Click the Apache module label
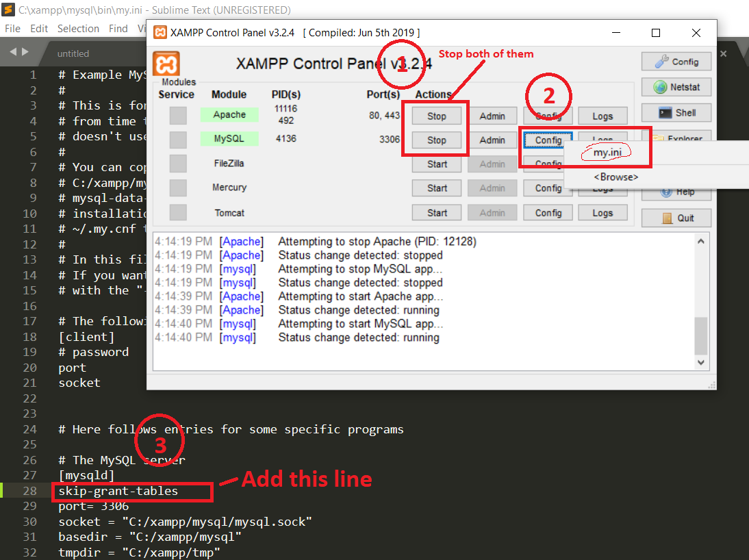Screen dimensions: 749x560 229,115
